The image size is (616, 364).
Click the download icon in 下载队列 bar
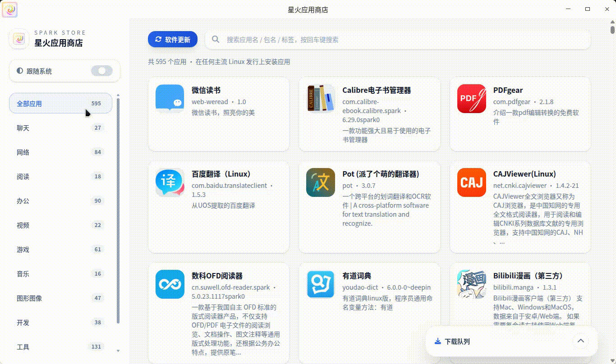tap(437, 341)
